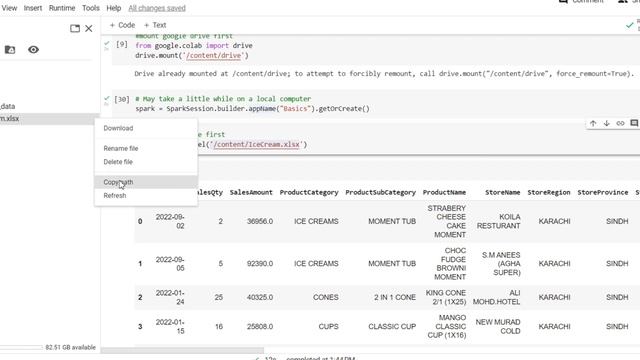640x360 pixels.
Task: Close the files side panel
Action: click(89, 28)
